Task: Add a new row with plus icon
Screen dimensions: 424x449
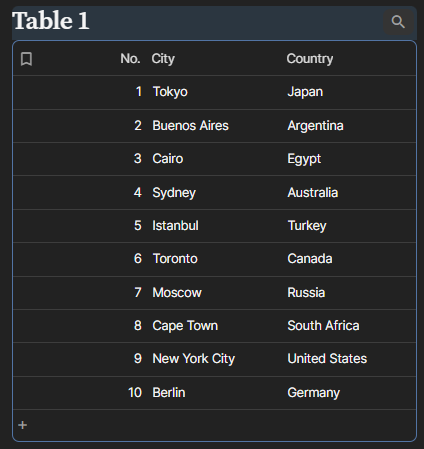Action: [23, 425]
